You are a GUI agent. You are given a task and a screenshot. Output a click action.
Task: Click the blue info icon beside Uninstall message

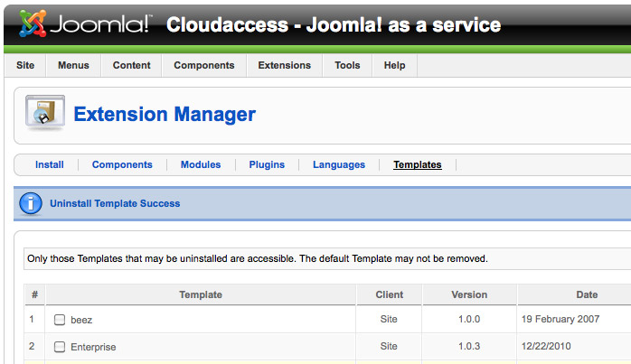click(x=31, y=203)
